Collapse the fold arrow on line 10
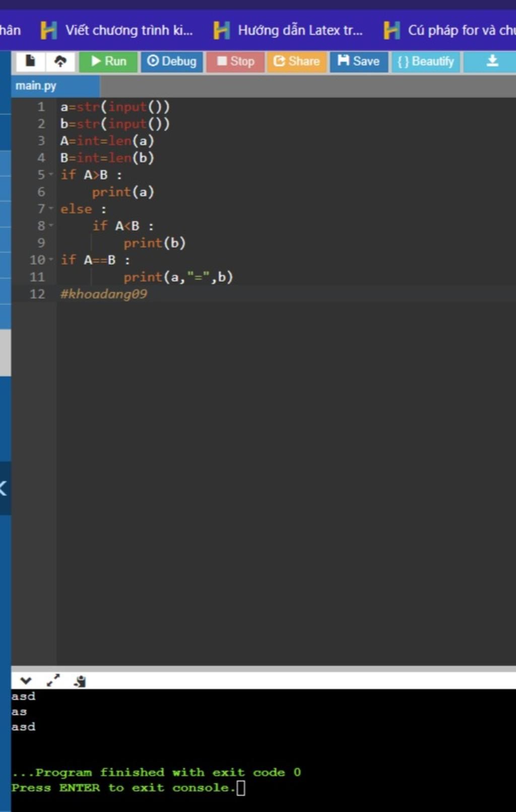This screenshot has height=812, width=516. pos(51,260)
